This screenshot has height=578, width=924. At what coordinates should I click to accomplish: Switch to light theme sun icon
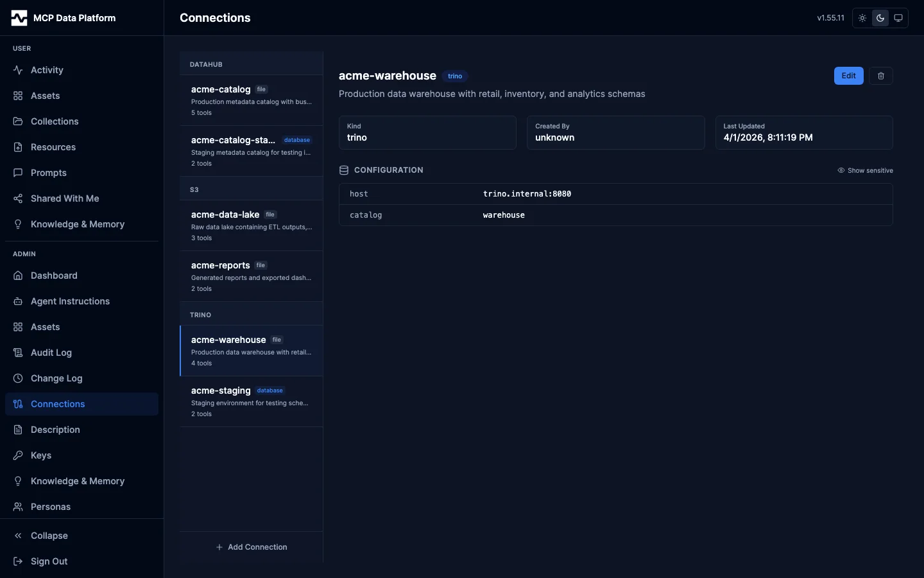point(862,18)
